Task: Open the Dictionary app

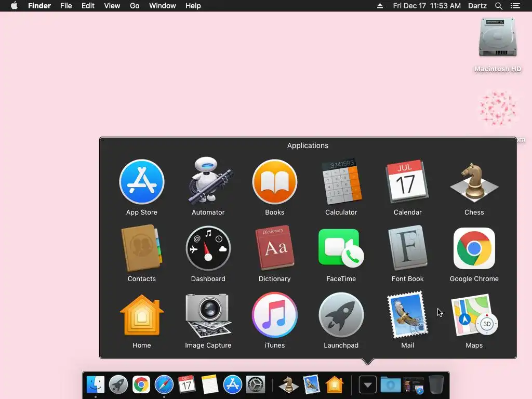Action: click(275, 248)
